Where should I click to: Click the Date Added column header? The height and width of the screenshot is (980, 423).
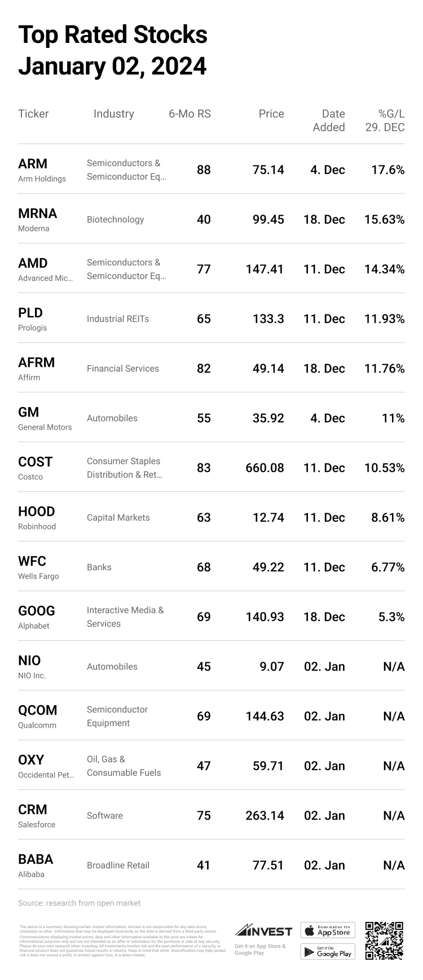click(x=329, y=120)
